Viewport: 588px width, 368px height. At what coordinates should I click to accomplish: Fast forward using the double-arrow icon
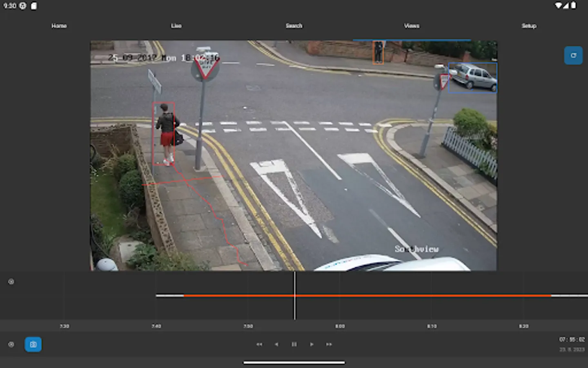pyautogui.click(x=329, y=344)
